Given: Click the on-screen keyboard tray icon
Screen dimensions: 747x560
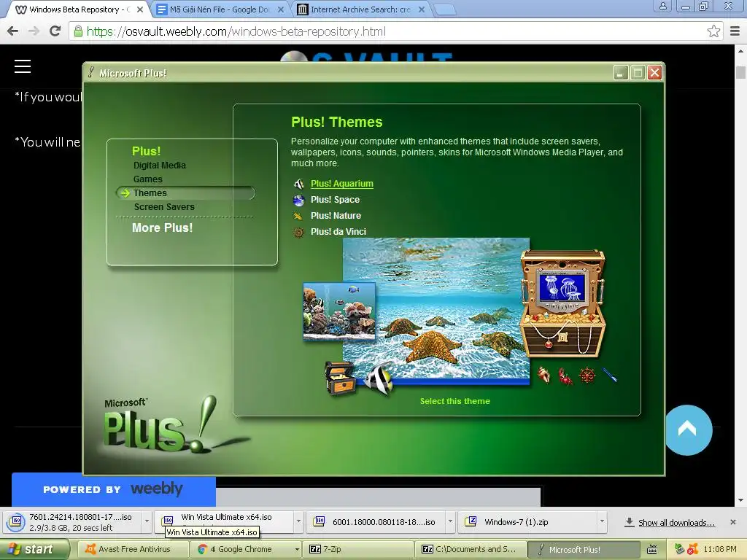Looking at the screenshot, I should (651, 550).
